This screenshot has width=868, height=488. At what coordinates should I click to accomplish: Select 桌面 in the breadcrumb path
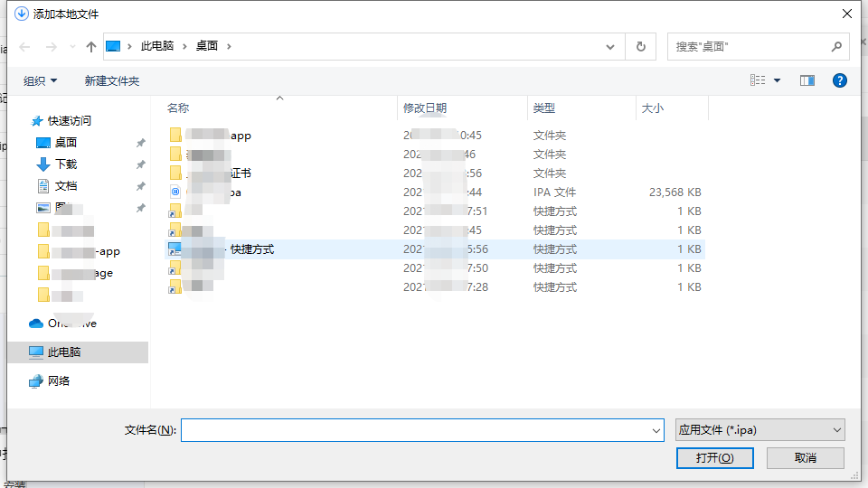point(207,46)
